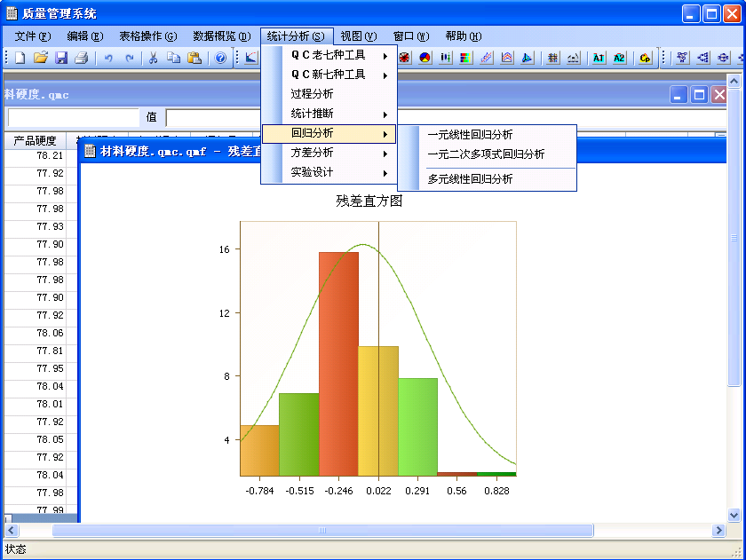This screenshot has width=746, height=560.
Task: Click the Cp process capability icon
Action: pos(645,58)
